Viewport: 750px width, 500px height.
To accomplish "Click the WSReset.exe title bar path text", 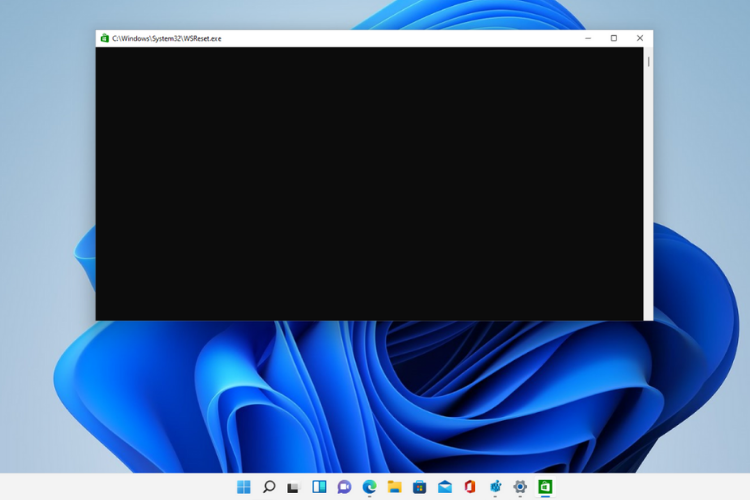I will 167,38.
